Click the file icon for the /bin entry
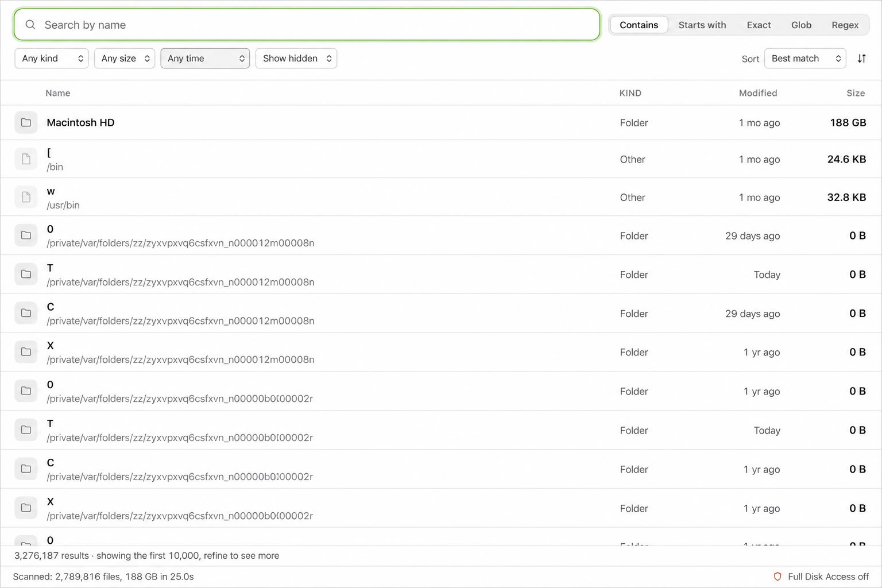This screenshot has height=588, width=882. coord(26,159)
